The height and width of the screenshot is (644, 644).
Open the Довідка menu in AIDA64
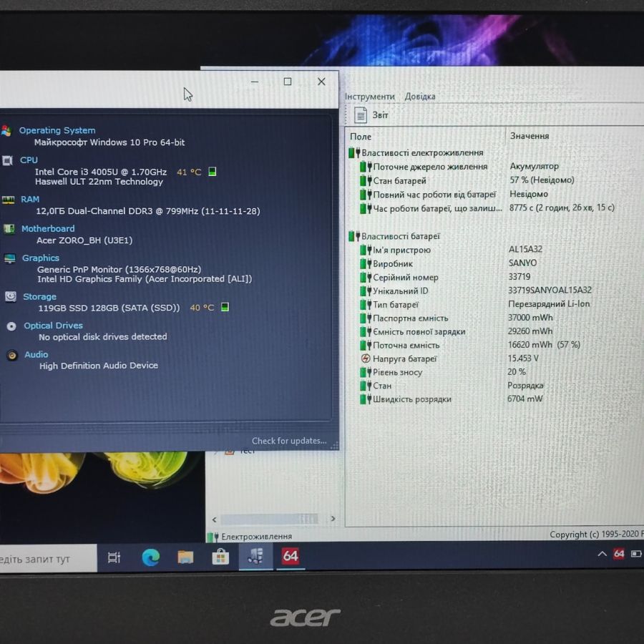[x=420, y=97]
